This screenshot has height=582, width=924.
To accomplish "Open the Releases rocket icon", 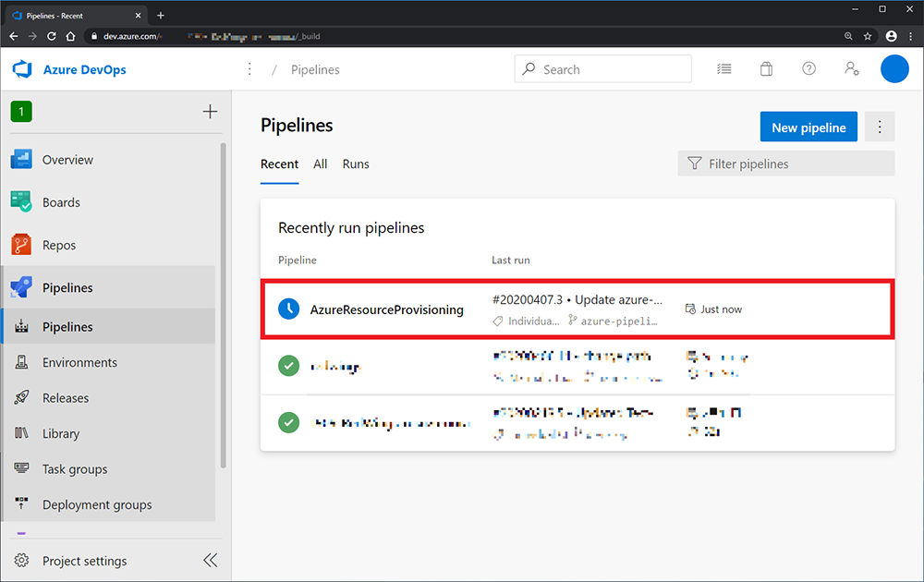I will point(22,397).
